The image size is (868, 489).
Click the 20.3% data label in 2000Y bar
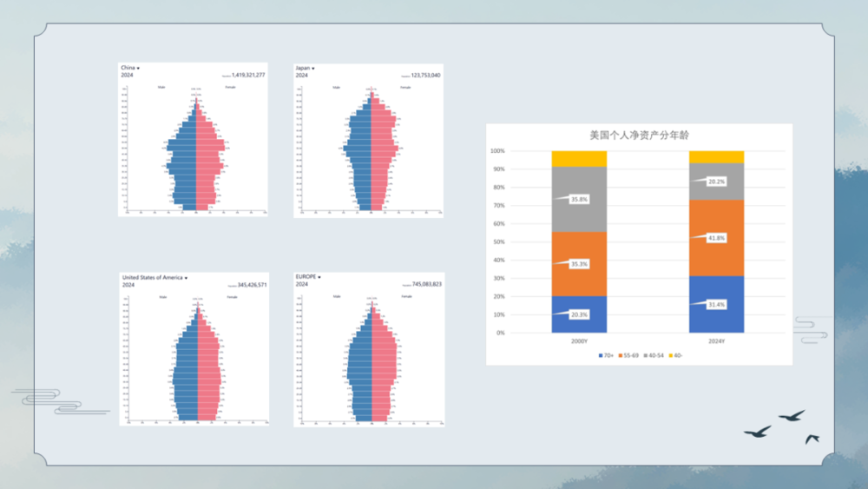[x=577, y=314]
